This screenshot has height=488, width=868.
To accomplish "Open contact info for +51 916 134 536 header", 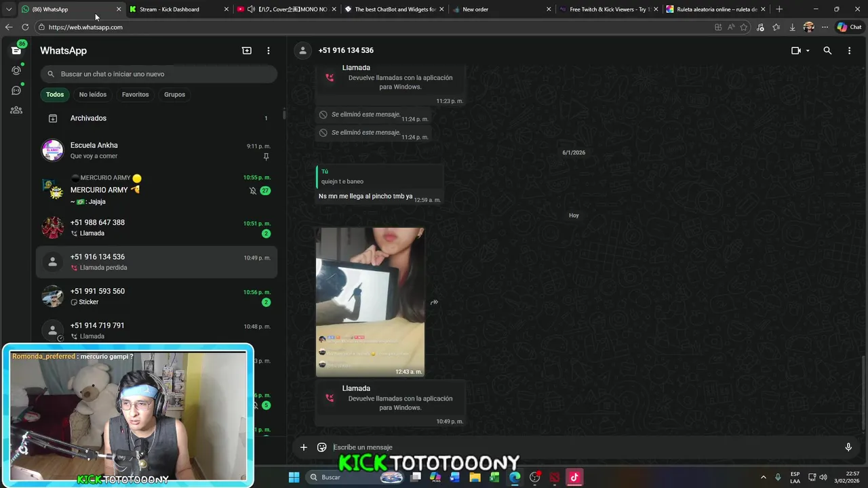I will tap(346, 50).
